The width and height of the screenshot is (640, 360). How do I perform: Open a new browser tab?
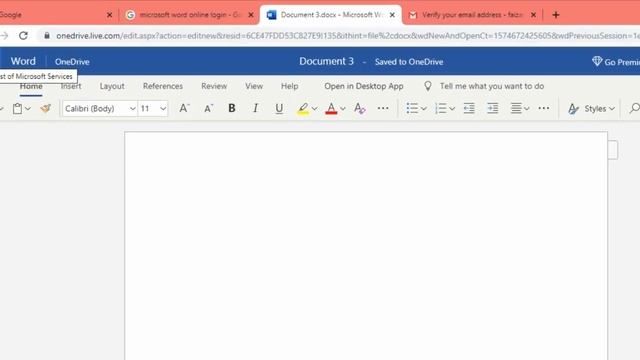click(x=556, y=15)
